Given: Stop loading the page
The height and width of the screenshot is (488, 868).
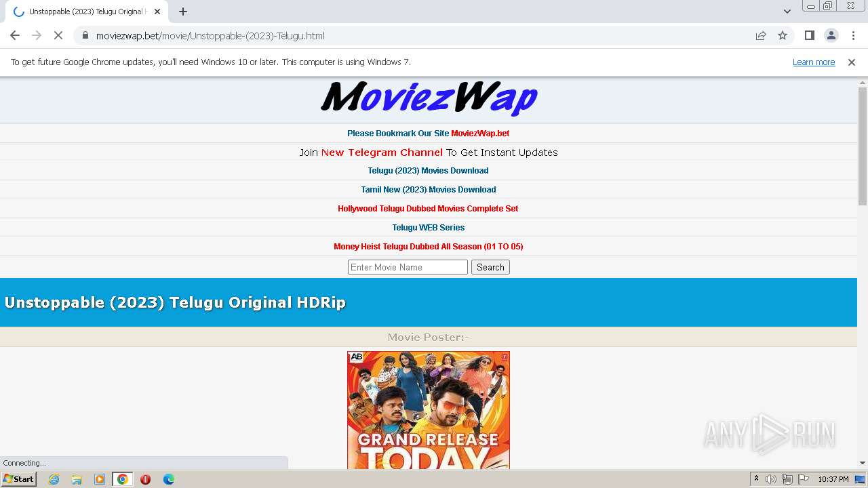Looking at the screenshot, I should tap(58, 35).
